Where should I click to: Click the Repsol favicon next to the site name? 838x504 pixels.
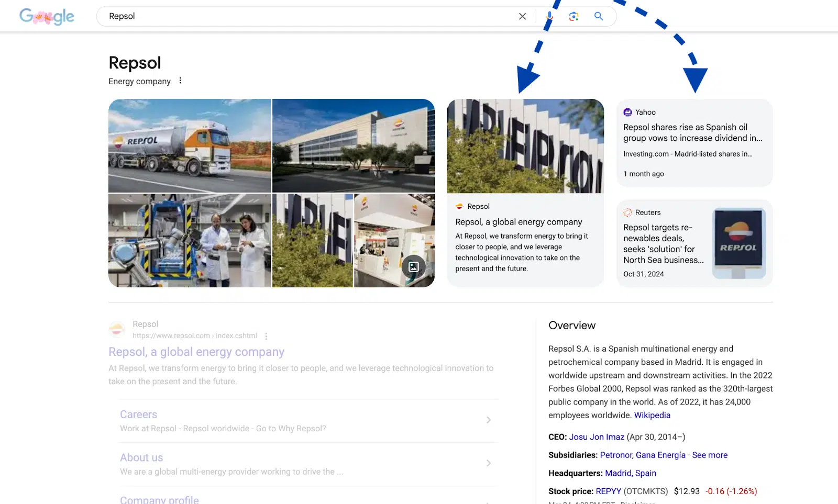(x=116, y=329)
